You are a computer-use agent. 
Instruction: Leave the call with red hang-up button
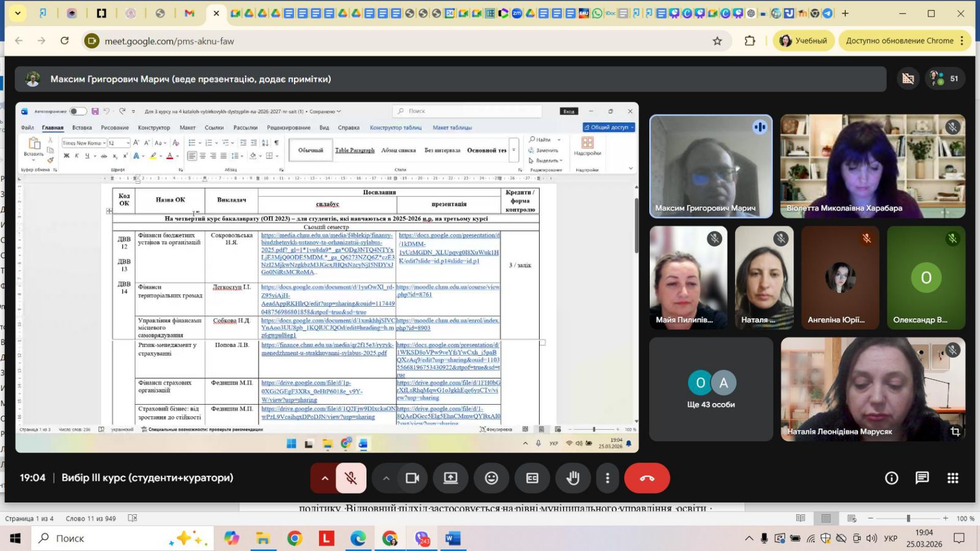(x=647, y=478)
